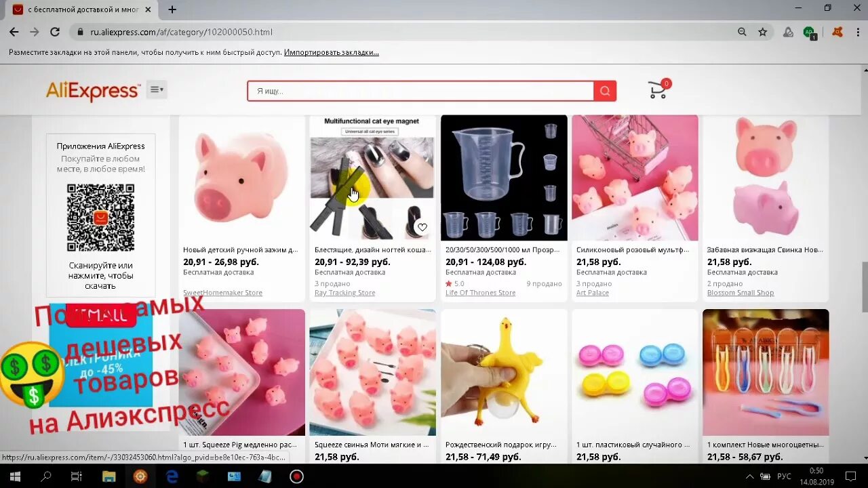Click the recording app icon in taskbar
The image size is (868, 488).
pos(296,476)
